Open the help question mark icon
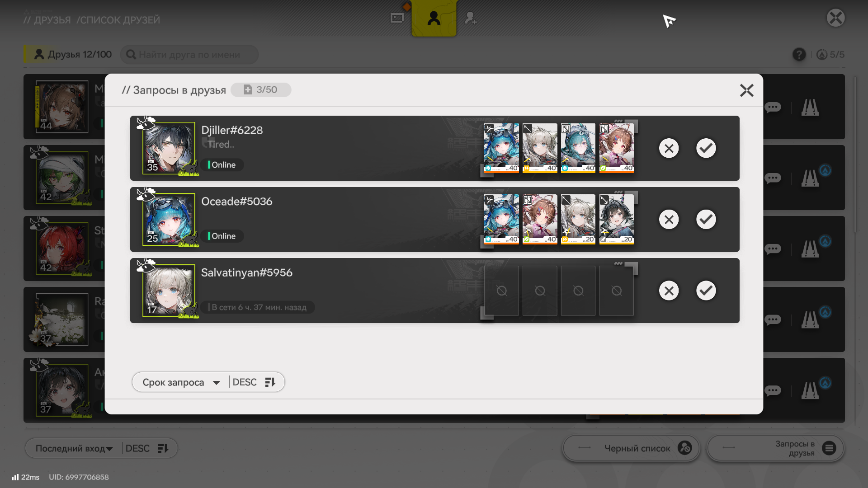Image resolution: width=868 pixels, height=488 pixels. [x=799, y=55]
